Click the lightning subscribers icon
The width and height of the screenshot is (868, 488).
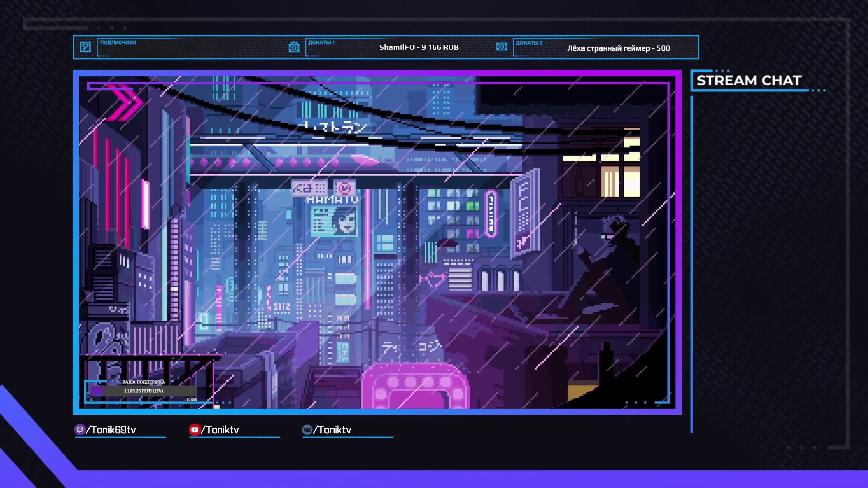click(85, 47)
